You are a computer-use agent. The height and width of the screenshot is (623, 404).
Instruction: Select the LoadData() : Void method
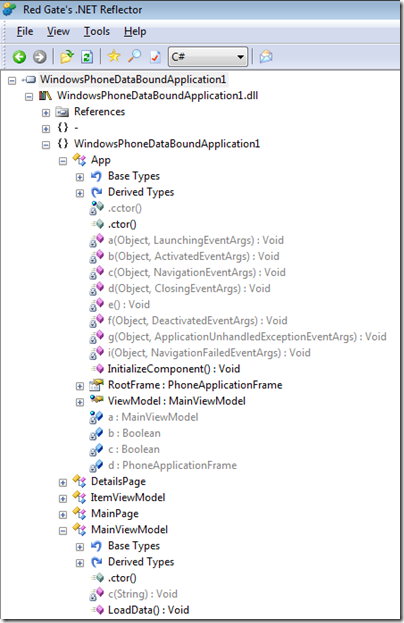point(148,610)
